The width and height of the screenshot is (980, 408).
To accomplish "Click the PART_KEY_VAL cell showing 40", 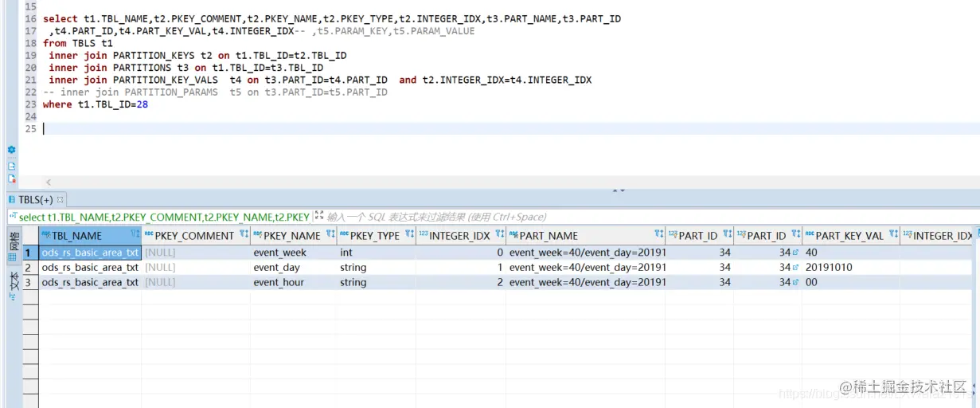I will click(851, 253).
